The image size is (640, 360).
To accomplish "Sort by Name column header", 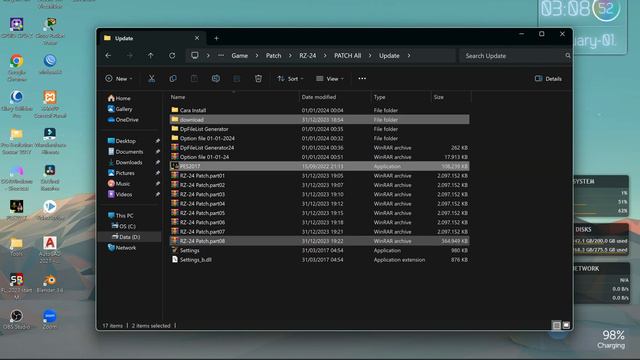I will 178,97.
